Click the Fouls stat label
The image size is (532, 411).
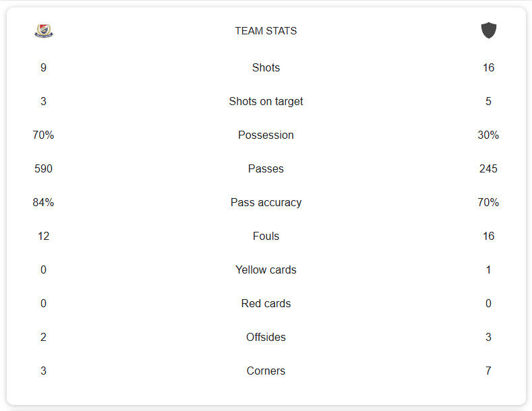click(266, 236)
